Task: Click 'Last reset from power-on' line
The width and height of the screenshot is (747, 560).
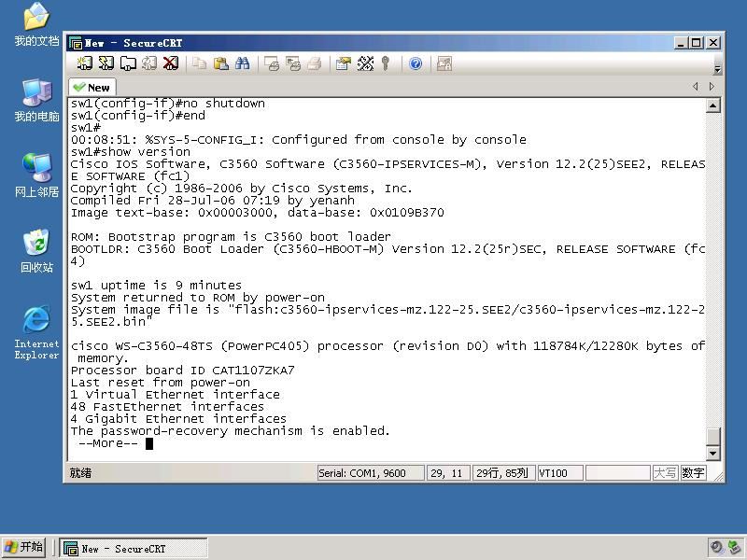Action: click(x=160, y=383)
